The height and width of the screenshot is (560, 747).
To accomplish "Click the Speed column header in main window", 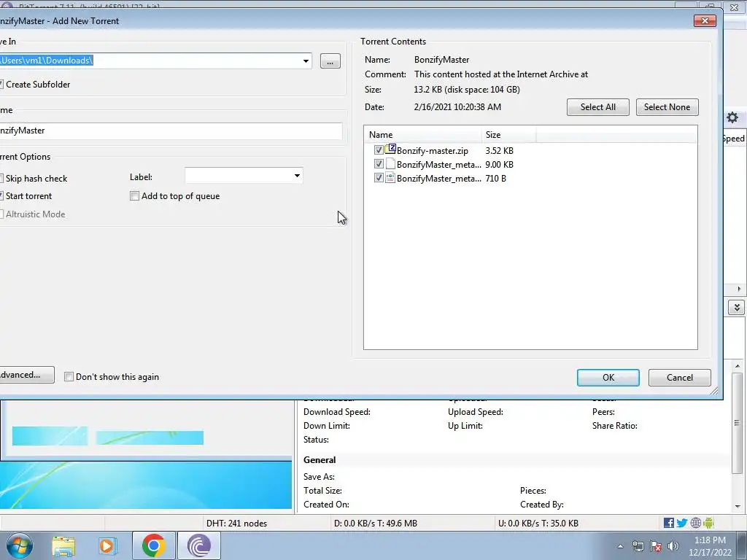I will [734, 139].
